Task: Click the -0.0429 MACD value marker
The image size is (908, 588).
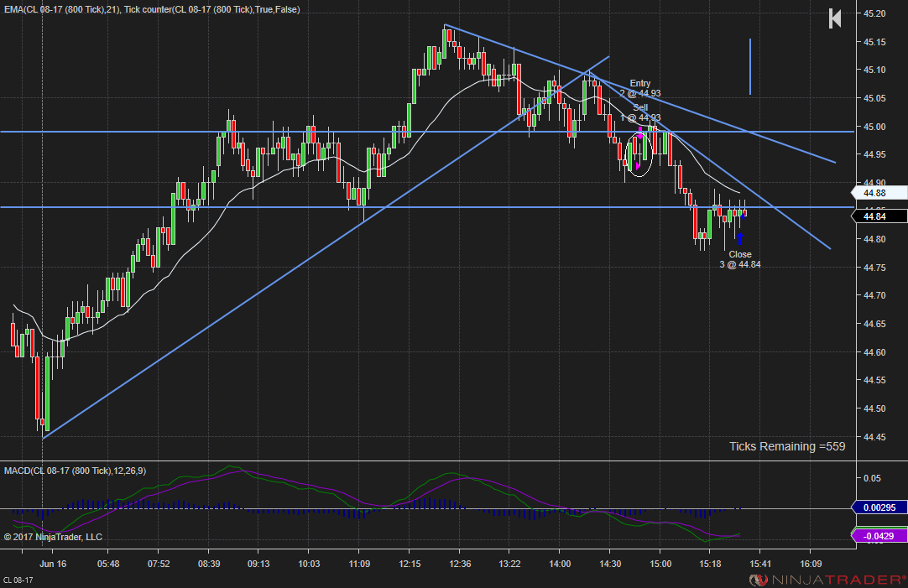Action: click(879, 536)
